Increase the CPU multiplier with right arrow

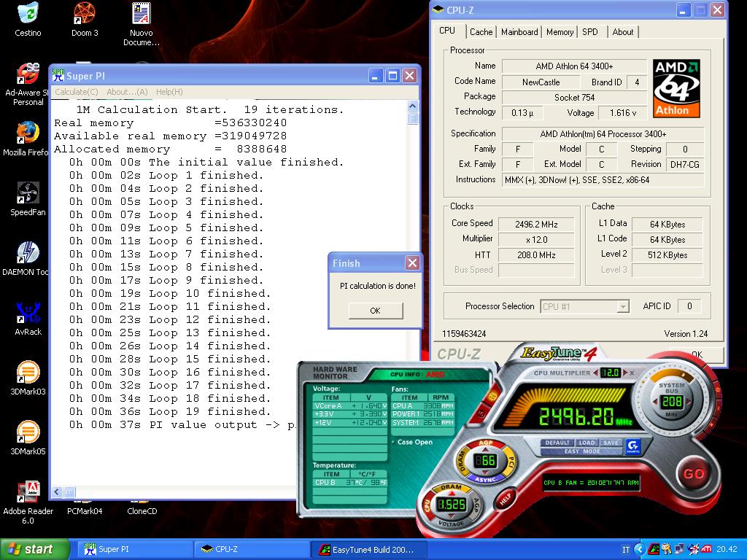coord(625,373)
